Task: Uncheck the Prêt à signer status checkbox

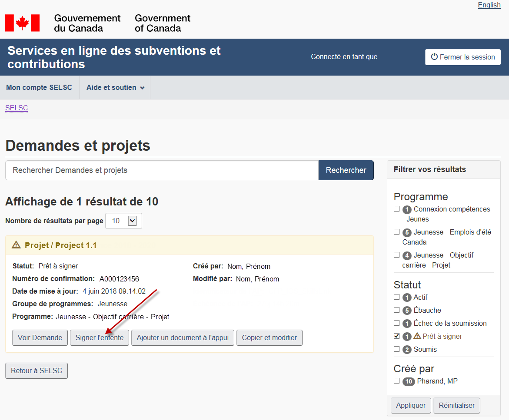Action: (x=396, y=336)
